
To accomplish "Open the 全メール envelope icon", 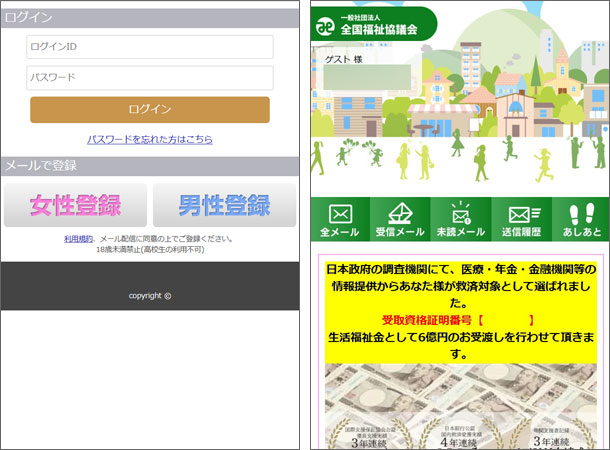I will [340, 220].
